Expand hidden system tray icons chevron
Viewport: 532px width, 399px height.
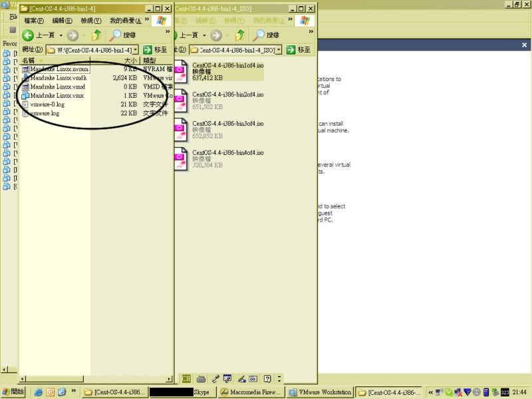coord(430,392)
